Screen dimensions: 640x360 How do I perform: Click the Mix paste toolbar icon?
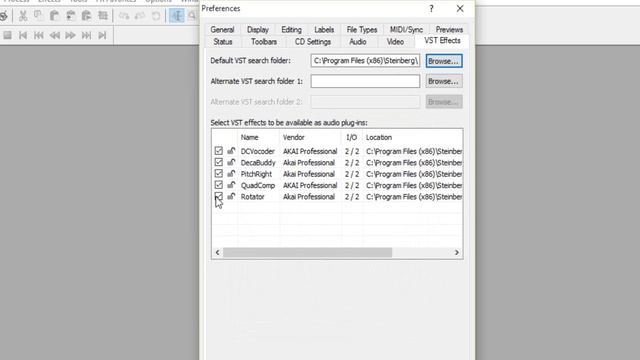tap(71, 16)
